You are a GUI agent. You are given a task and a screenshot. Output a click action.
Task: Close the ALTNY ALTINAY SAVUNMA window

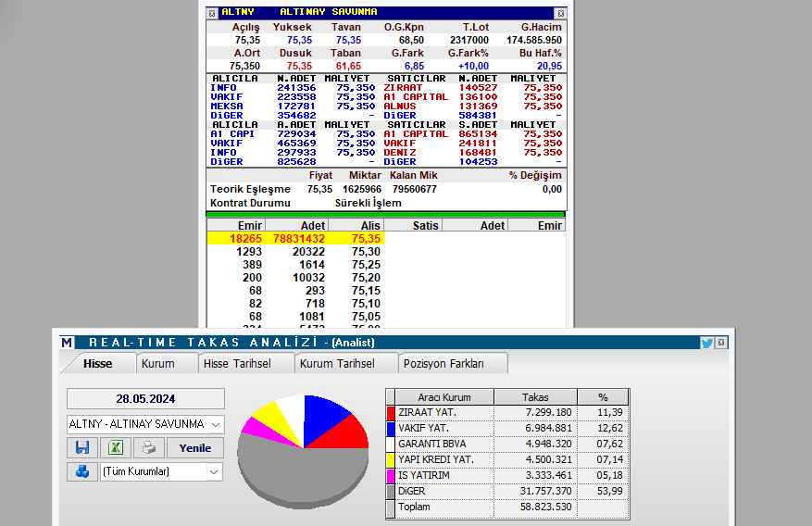[560, 13]
